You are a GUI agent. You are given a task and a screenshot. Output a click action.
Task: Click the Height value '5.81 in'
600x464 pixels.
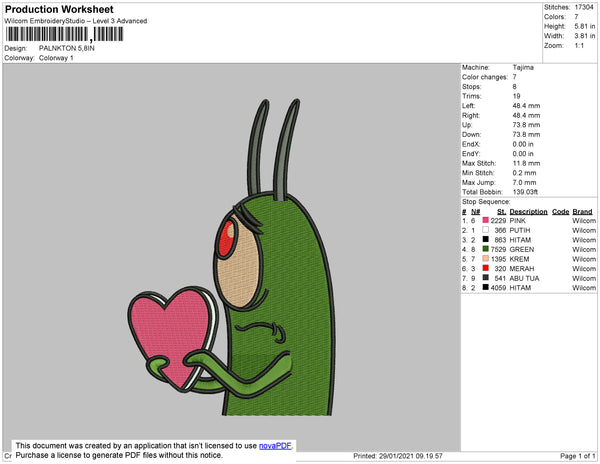[x=585, y=26]
